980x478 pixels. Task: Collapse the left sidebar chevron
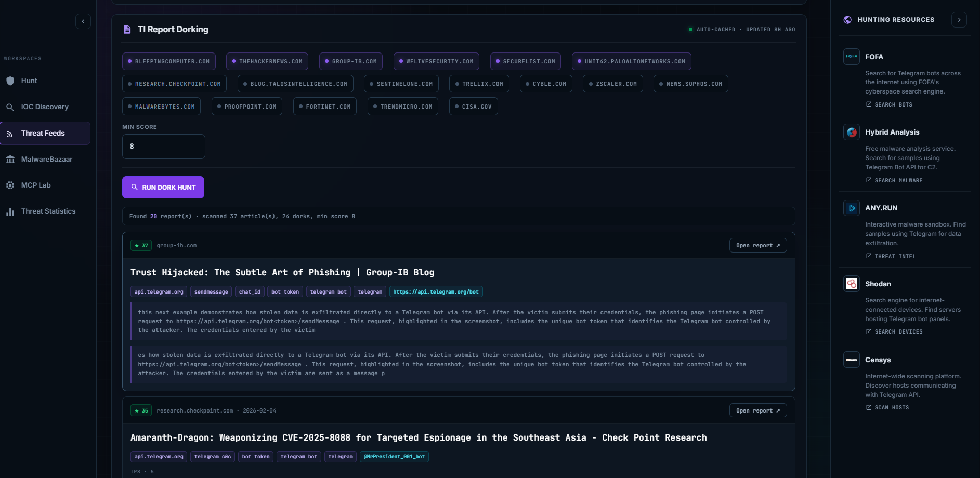[x=83, y=21]
